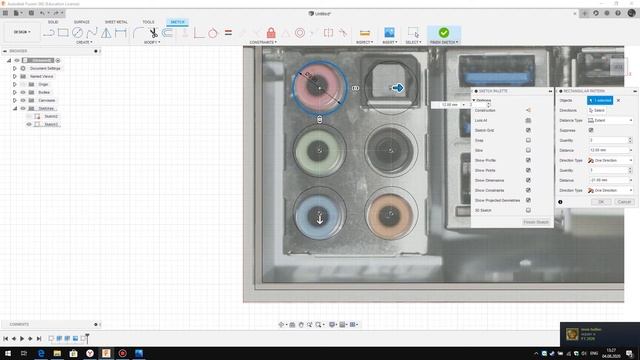Image resolution: width=640 pixels, height=360 pixels.
Task: Click OK in Rectangular Pattern dialog
Action: pyautogui.click(x=601, y=202)
